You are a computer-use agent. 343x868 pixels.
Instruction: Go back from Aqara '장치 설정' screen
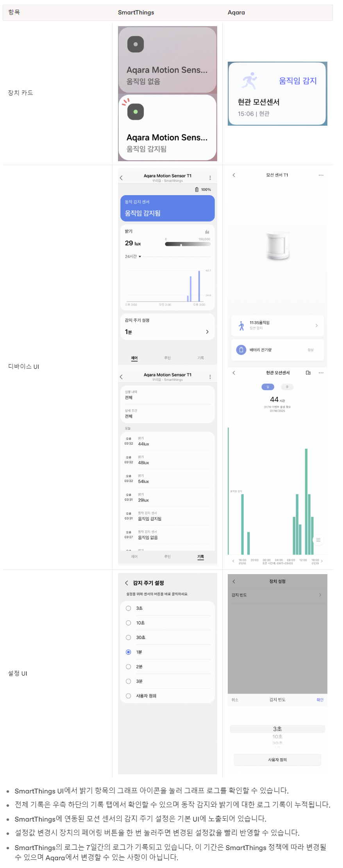(x=234, y=581)
